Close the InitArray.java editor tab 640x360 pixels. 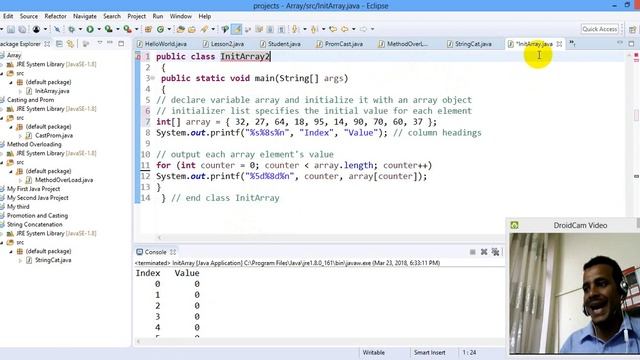pyautogui.click(x=559, y=44)
